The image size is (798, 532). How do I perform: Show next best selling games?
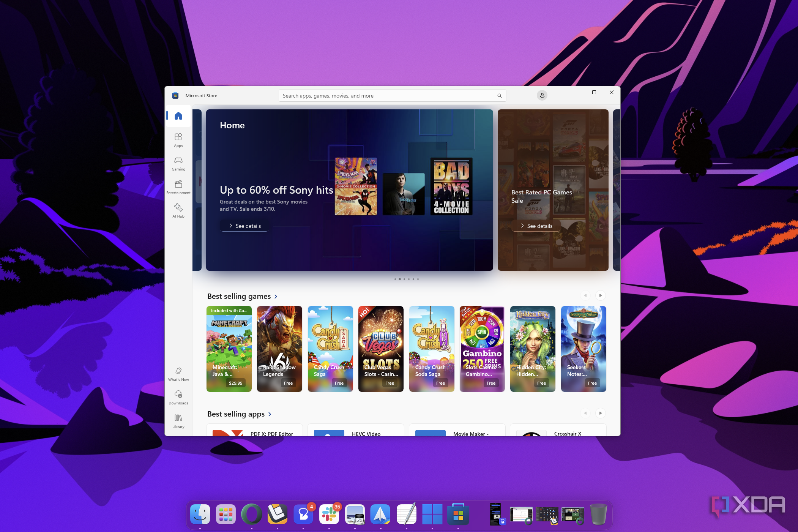point(601,295)
